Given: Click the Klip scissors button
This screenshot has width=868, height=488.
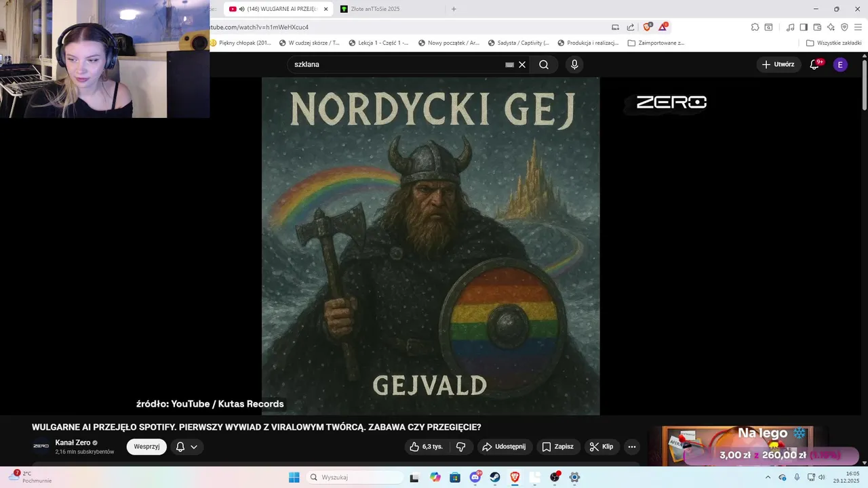Looking at the screenshot, I should [601, 447].
